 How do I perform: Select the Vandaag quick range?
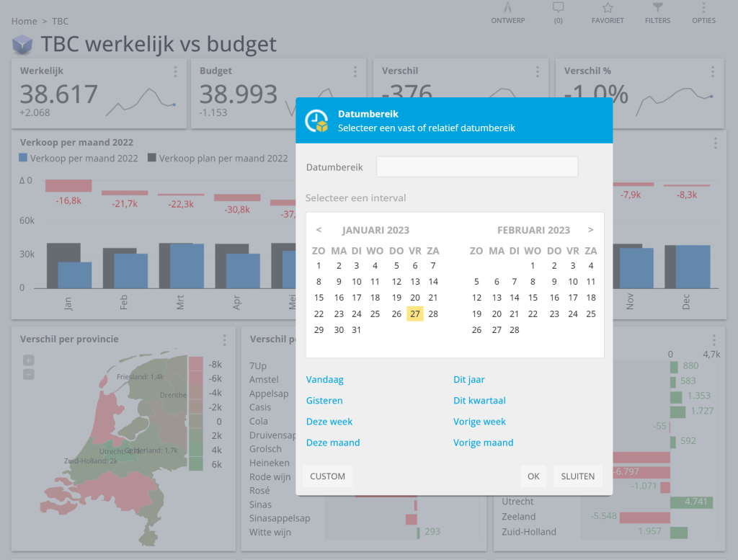click(324, 380)
